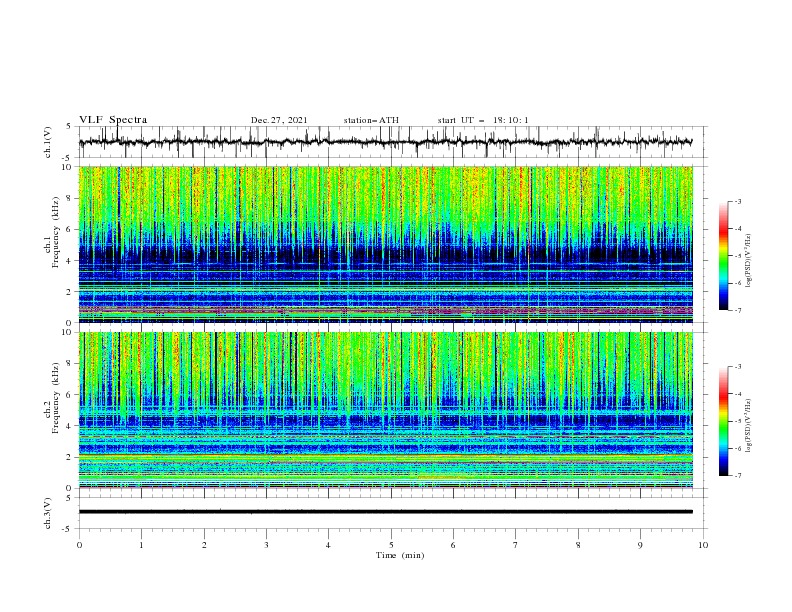This screenshot has width=792, height=612.
Task: Click the "station=ATH" header label
Action: [371, 120]
